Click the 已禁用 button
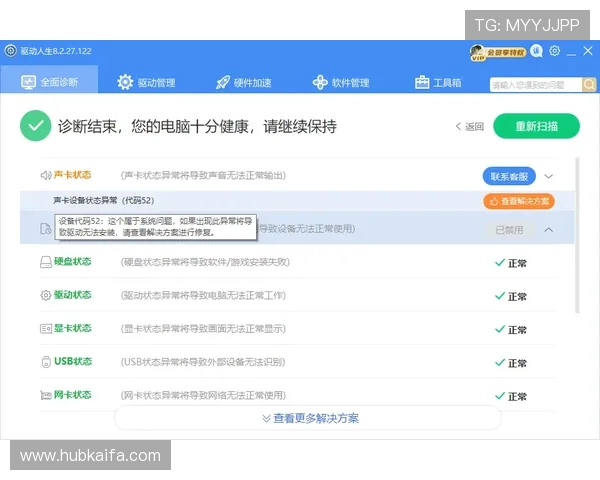This screenshot has width=600, height=480. tap(509, 230)
